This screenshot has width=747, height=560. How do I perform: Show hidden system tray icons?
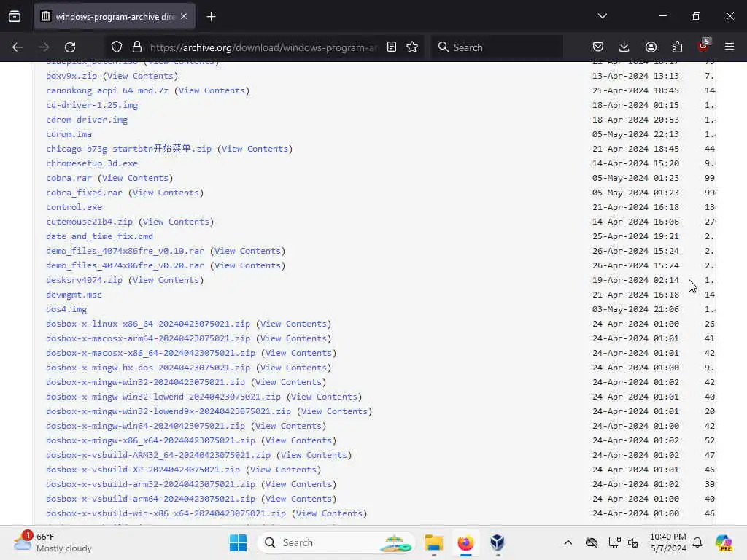click(568, 542)
